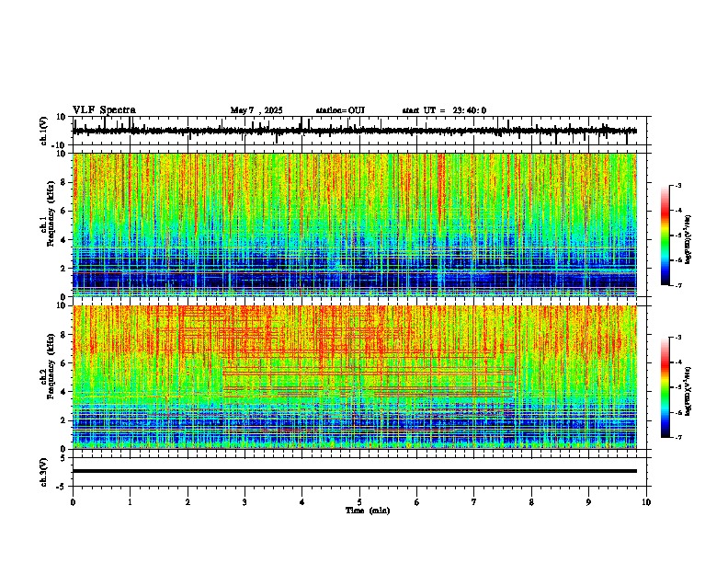Click the "5" tick on the time axis

click(x=359, y=502)
